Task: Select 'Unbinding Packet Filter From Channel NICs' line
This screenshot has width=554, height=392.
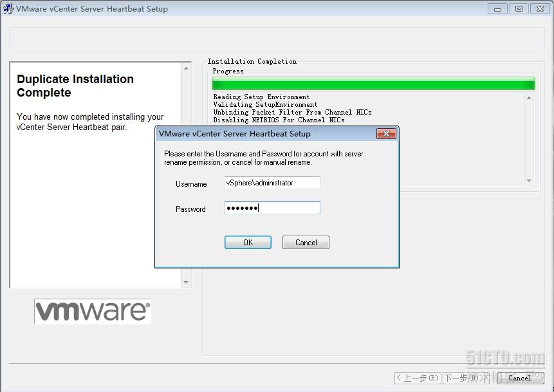Action: 293,113
